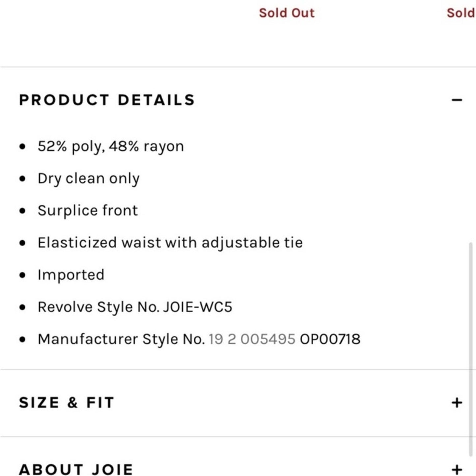Click the fully visible Sold Out label
This screenshot has height=476, width=476.
(287, 13)
